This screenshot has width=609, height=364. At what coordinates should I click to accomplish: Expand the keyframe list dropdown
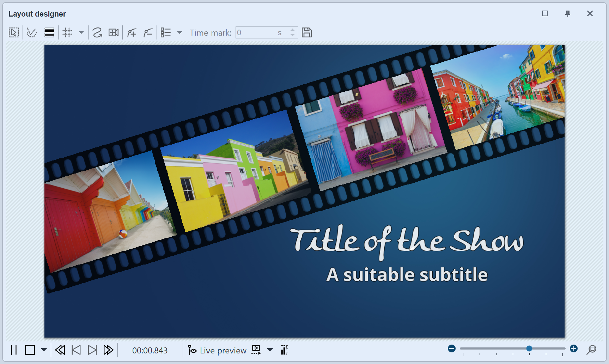181,32
